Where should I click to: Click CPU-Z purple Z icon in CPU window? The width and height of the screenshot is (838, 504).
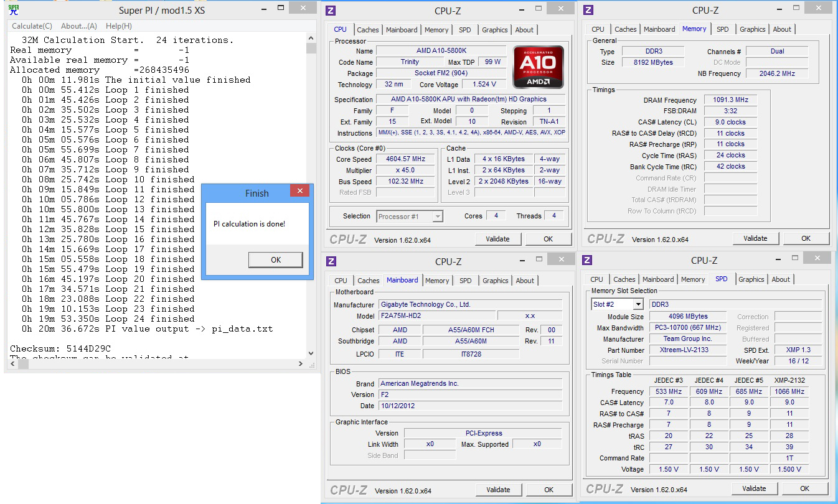point(331,10)
